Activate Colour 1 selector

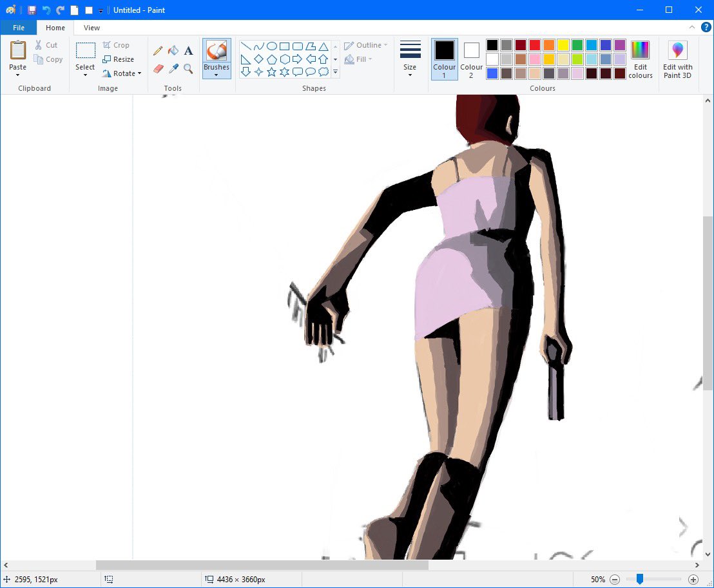point(444,59)
